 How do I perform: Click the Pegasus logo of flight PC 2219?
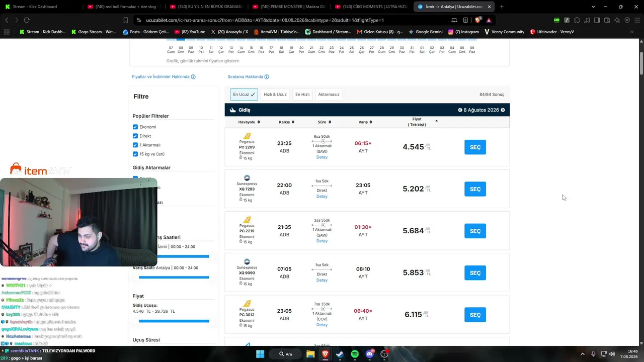click(x=247, y=220)
